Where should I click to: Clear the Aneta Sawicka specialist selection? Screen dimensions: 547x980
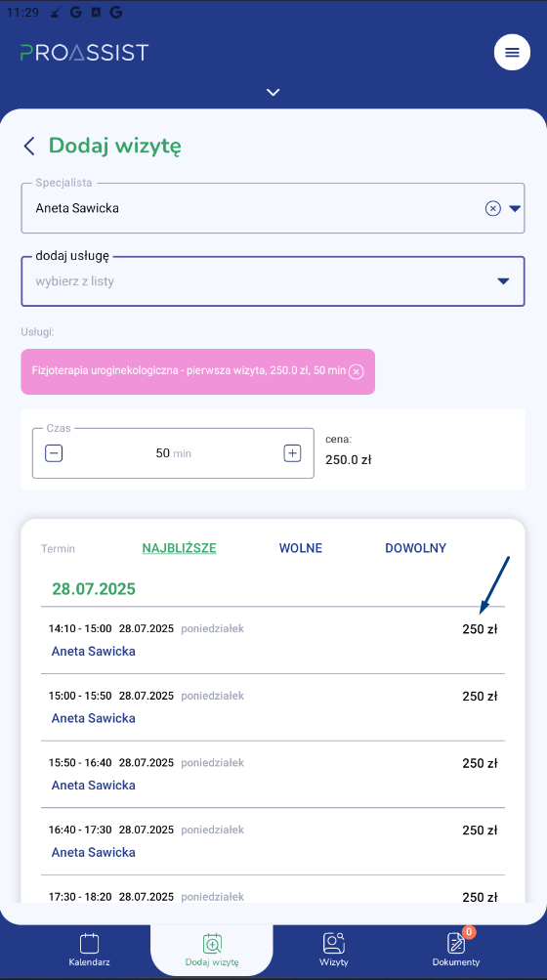[x=492, y=209]
